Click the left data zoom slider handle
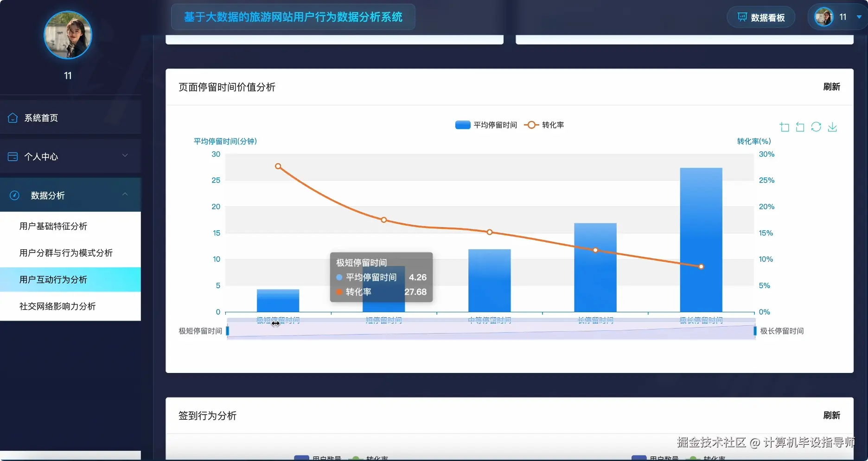The width and height of the screenshot is (868, 461). click(228, 331)
